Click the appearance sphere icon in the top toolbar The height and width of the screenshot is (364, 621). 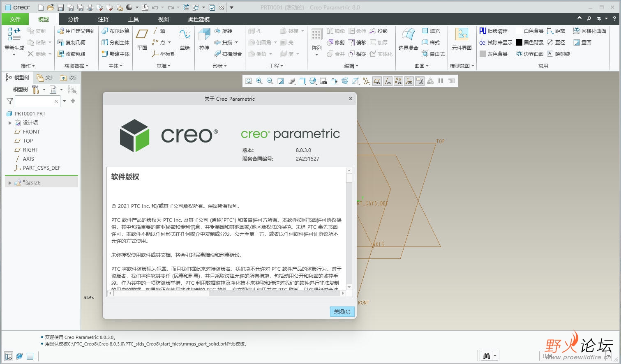click(x=129, y=7)
